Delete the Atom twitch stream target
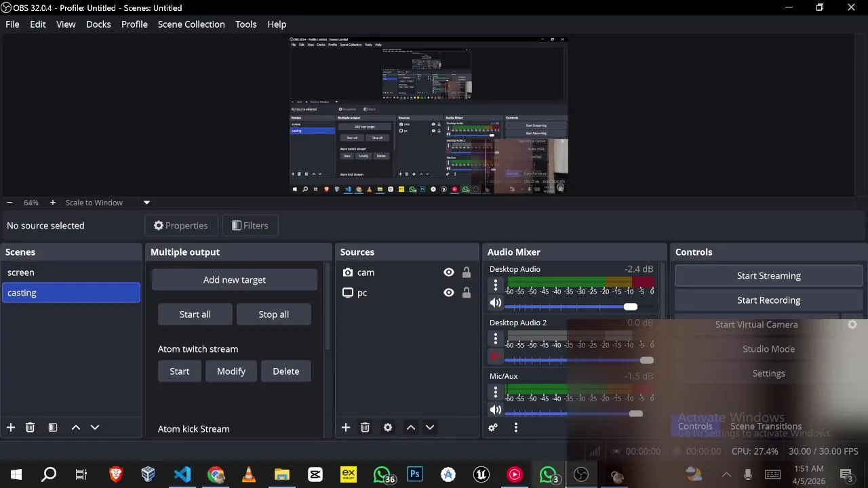Screen dimensions: 868x488 pyautogui.click(x=286, y=371)
